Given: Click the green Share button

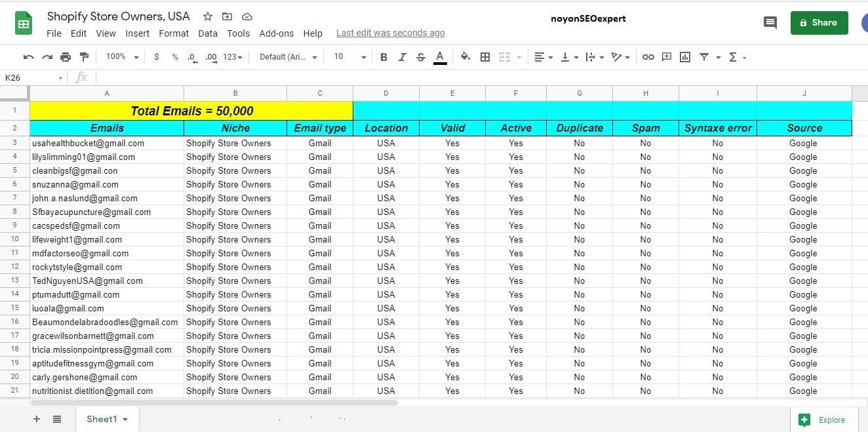Looking at the screenshot, I should [x=819, y=22].
